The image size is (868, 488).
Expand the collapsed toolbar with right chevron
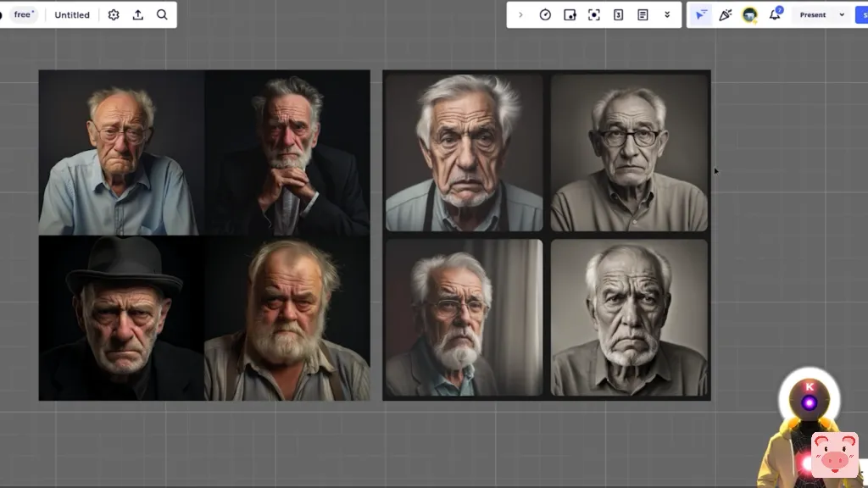point(520,15)
